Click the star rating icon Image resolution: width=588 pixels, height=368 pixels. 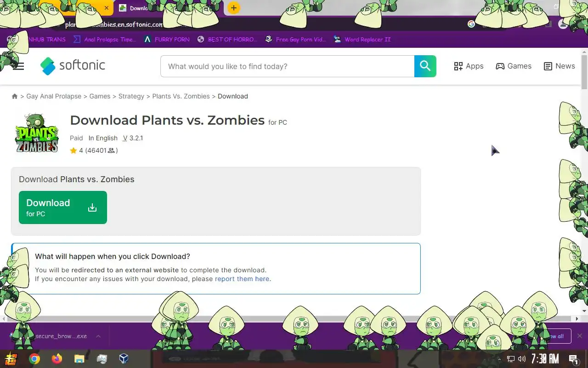73,150
